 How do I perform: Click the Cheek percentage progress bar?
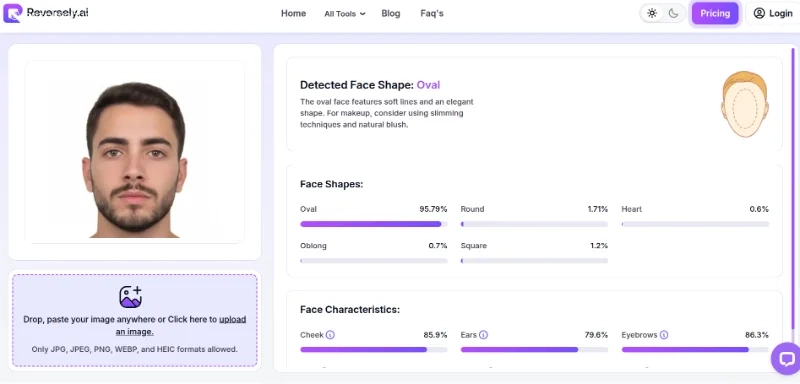373,350
